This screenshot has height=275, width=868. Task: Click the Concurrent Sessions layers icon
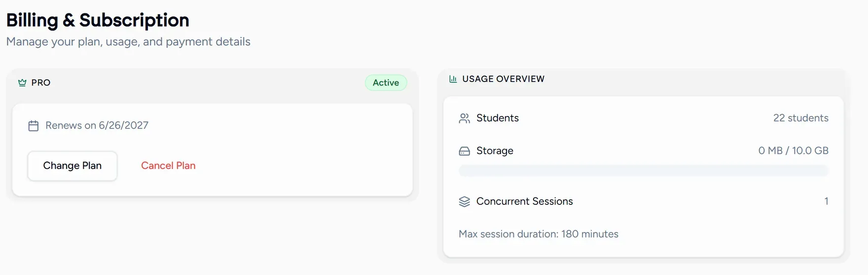tap(464, 201)
